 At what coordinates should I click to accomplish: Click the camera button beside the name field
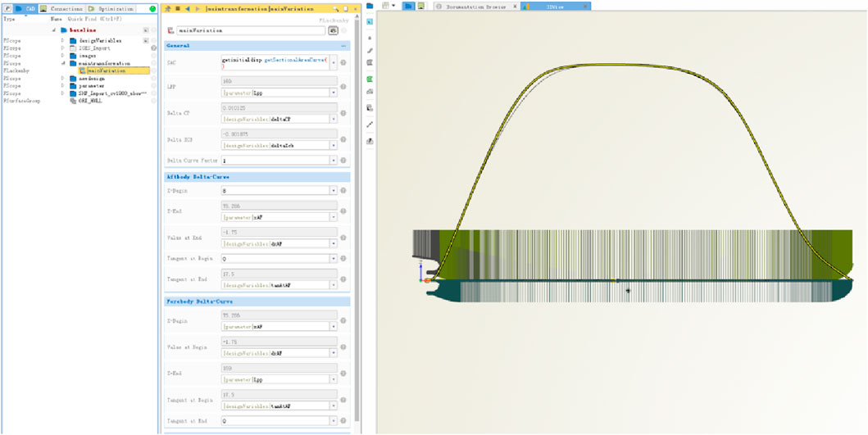[334, 30]
